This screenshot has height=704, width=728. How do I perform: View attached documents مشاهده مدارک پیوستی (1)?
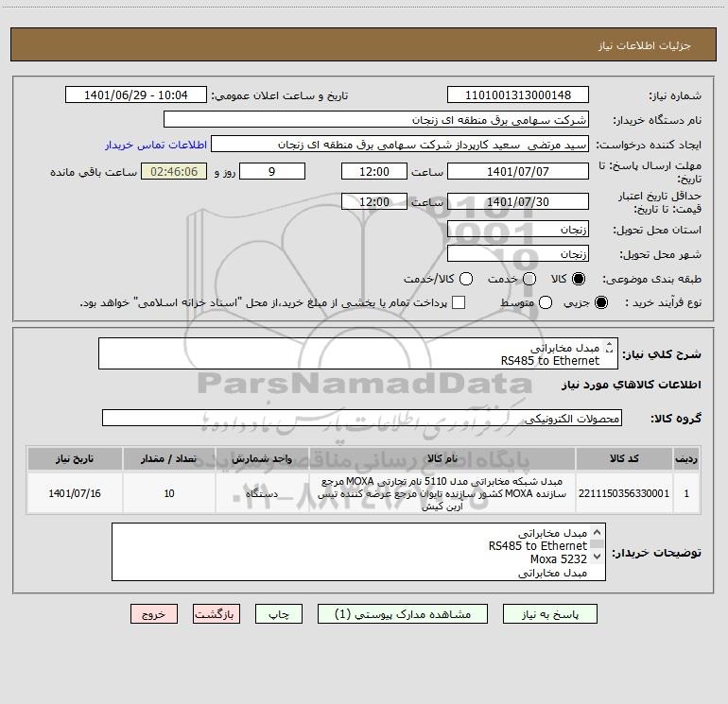tap(403, 614)
